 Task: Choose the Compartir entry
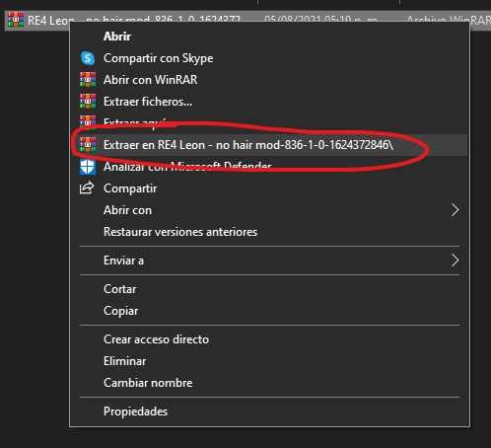(x=130, y=188)
